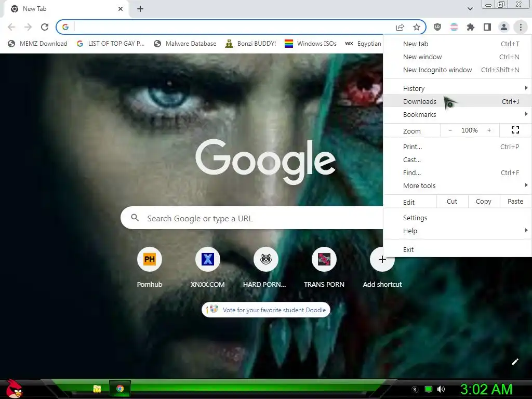Focus the Search Google or type a URL box

(252, 218)
